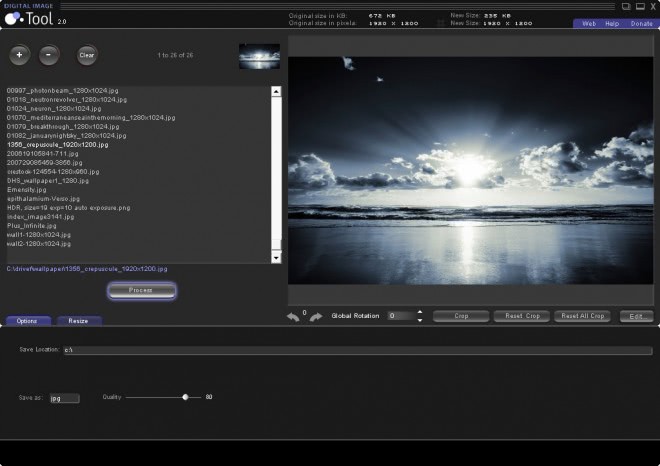This screenshot has width=660, height=466.
Task: Decrease Global Rotation with down stepper arrow
Action: tap(419, 320)
